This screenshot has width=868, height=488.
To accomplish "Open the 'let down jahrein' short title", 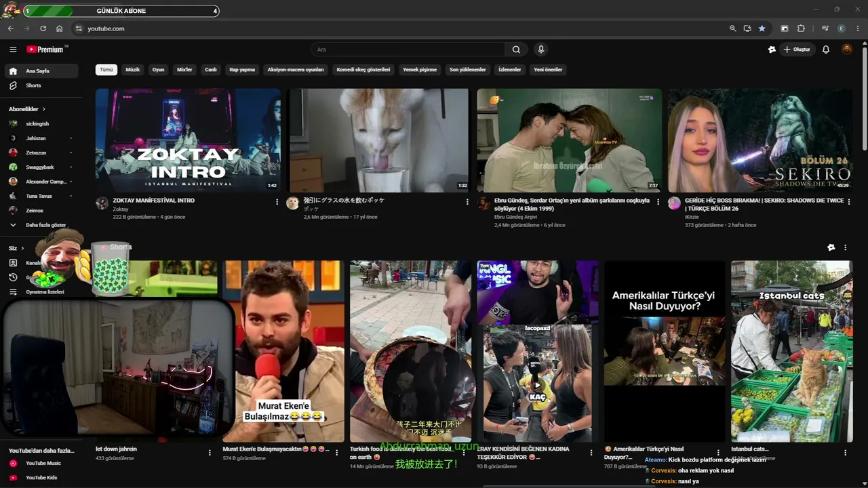I will (116, 449).
